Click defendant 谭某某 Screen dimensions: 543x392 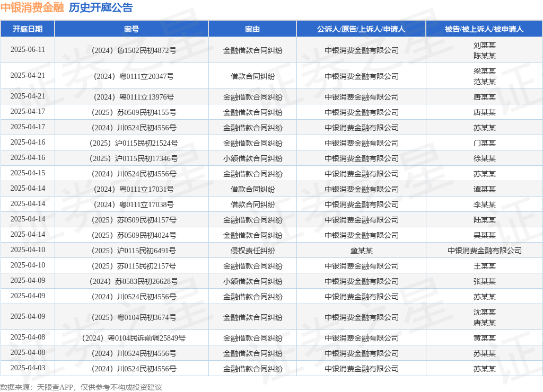coord(484,189)
